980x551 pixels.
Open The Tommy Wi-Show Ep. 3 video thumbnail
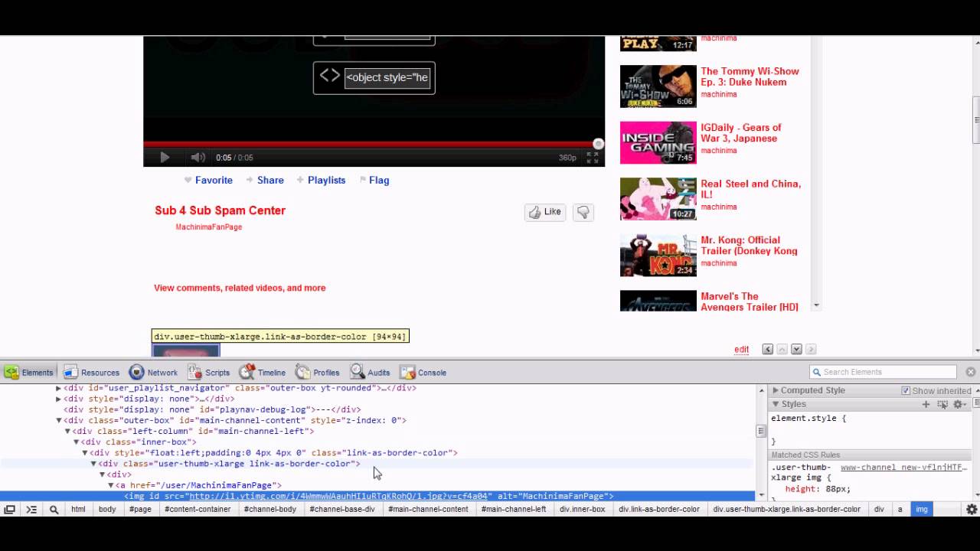(x=658, y=86)
